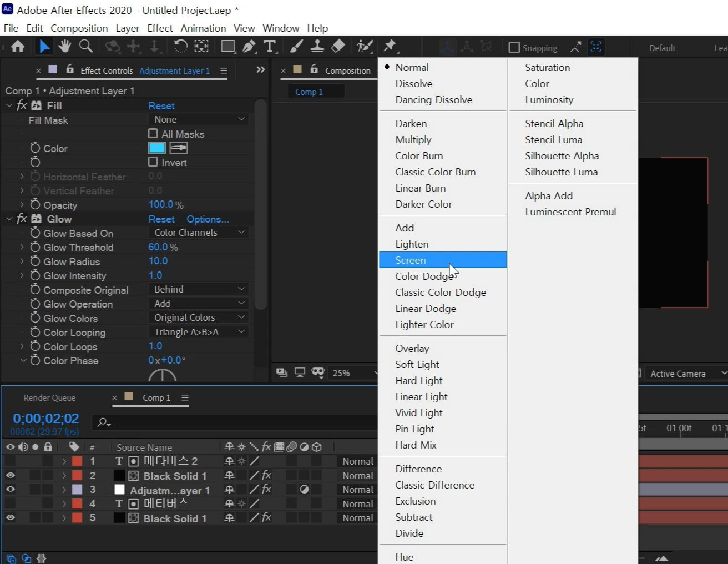Choose Overlay blending mode

pyautogui.click(x=412, y=348)
